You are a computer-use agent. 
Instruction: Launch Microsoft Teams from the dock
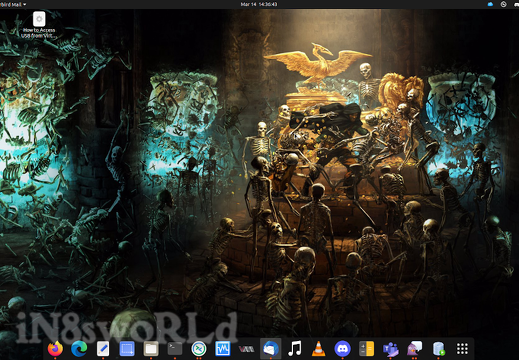[x=390, y=349]
